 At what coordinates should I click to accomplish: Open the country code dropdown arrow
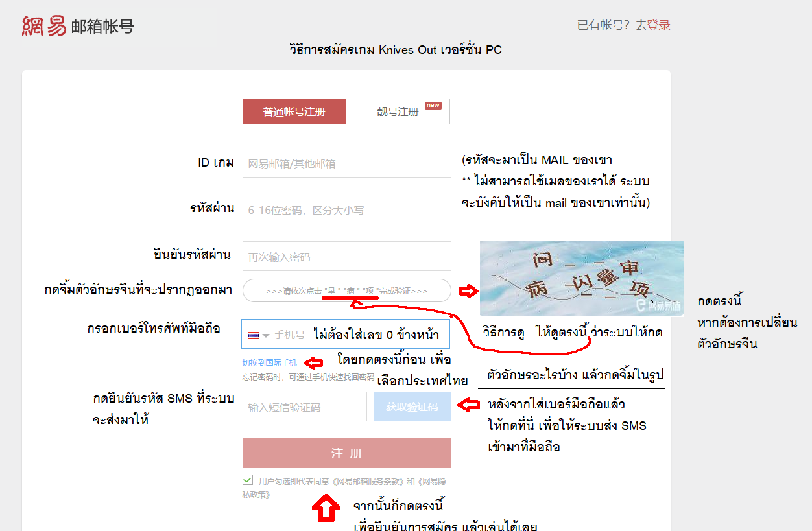pos(266,336)
